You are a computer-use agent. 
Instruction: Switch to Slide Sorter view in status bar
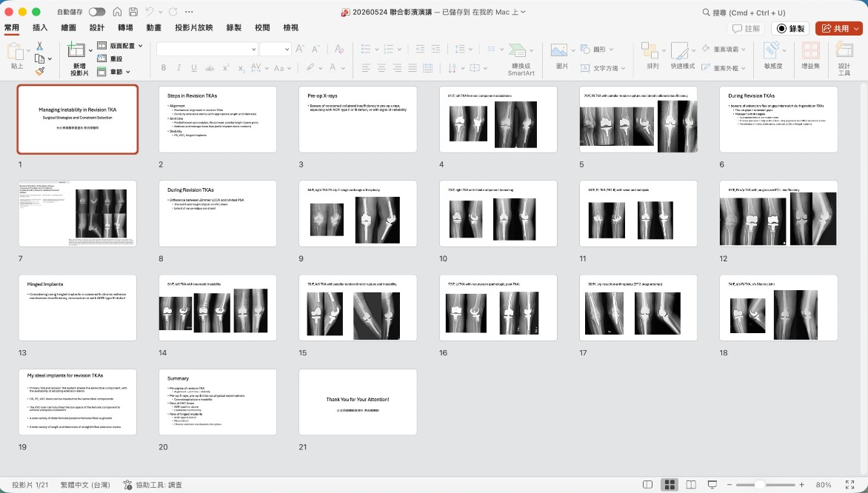(670, 485)
